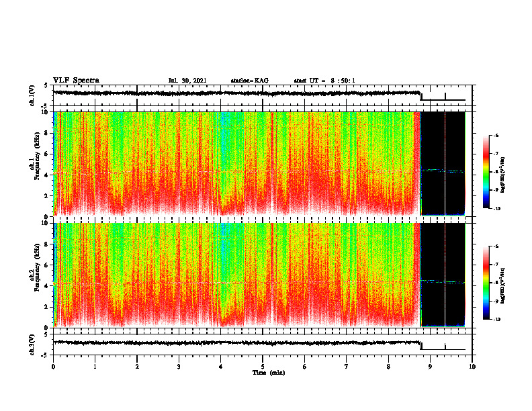Click the ch.2 spectrogram colorbar
532x411 pixels.
coord(486,283)
